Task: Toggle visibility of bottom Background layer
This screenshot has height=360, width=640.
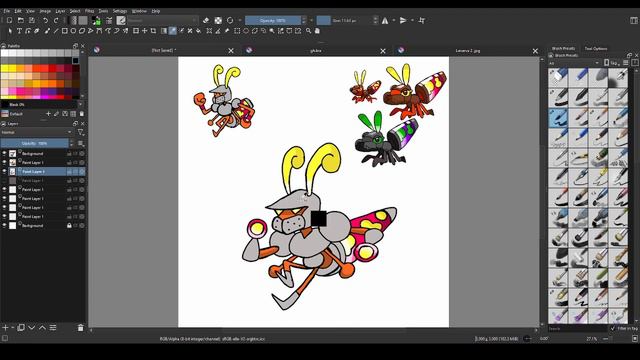Action: pos(4,225)
